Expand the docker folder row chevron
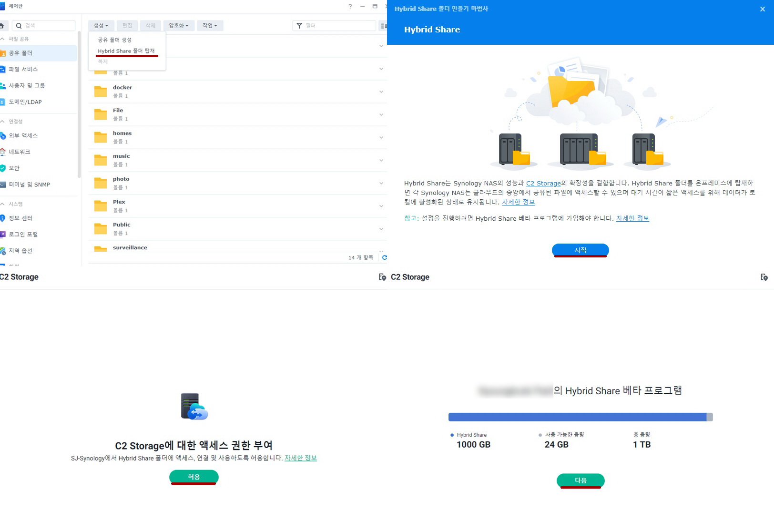The width and height of the screenshot is (774, 532). pyautogui.click(x=381, y=92)
